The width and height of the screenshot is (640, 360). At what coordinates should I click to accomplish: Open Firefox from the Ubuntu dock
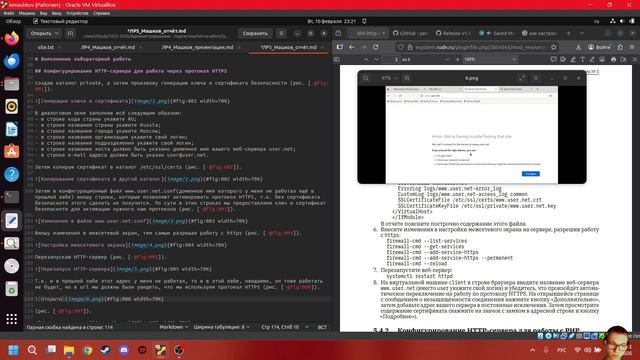[x=11, y=39]
